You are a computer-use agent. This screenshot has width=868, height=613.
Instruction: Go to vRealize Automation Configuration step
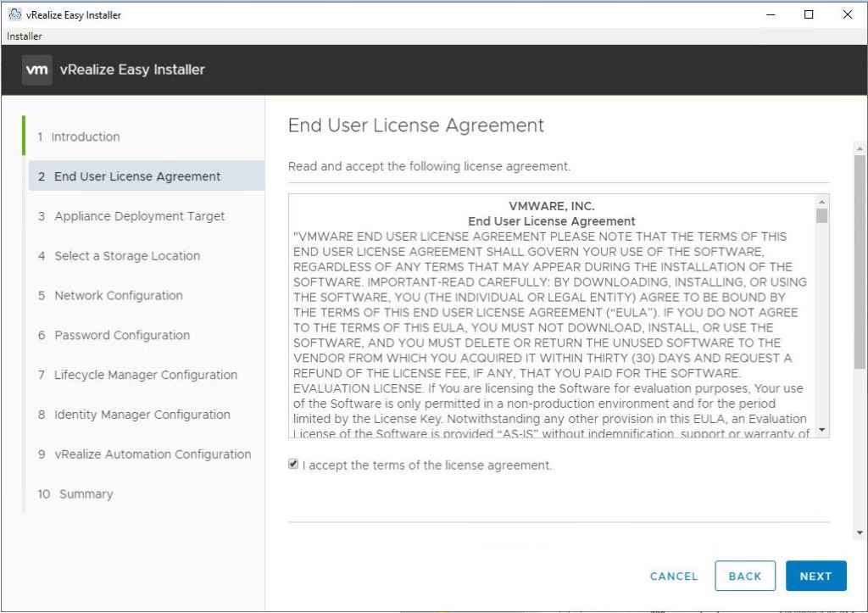pyautogui.click(x=153, y=454)
